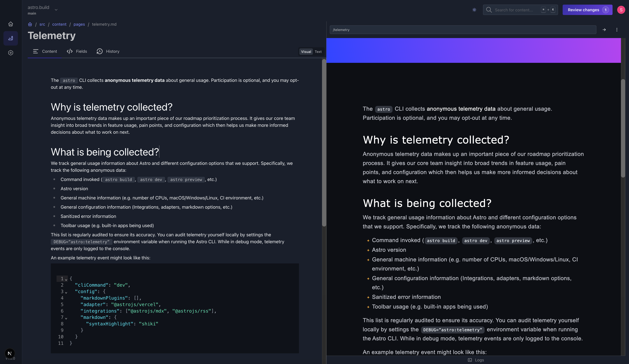
Task: Switch to the Fields tab
Action: (x=77, y=51)
